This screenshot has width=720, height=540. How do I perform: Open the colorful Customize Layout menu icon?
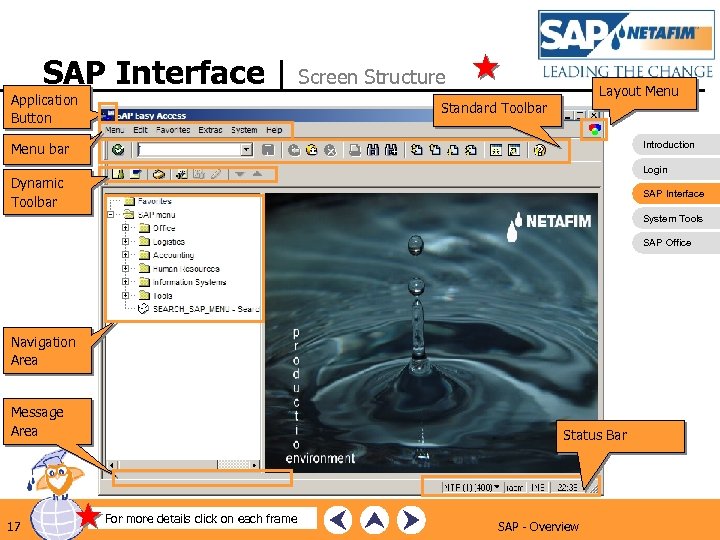point(595,129)
